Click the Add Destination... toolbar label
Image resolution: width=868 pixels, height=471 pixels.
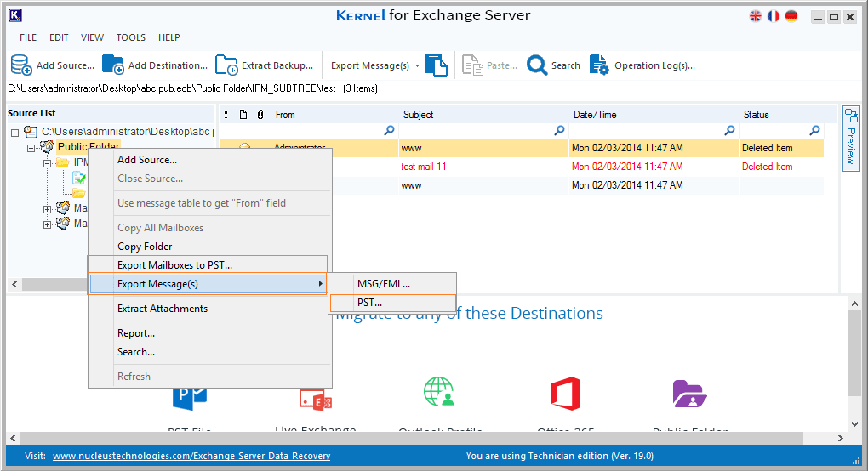[x=168, y=65]
